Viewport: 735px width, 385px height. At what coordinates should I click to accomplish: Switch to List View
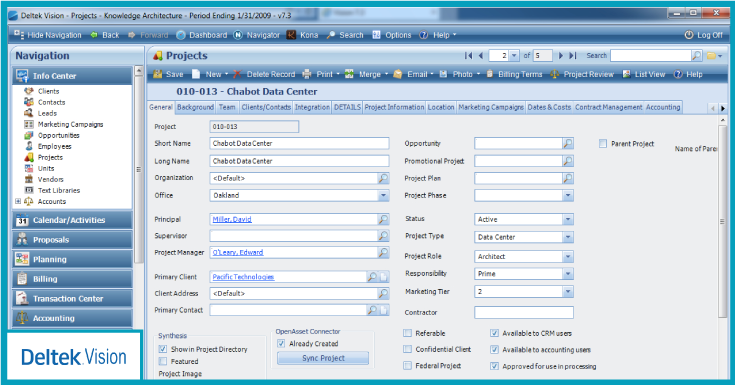pos(644,74)
